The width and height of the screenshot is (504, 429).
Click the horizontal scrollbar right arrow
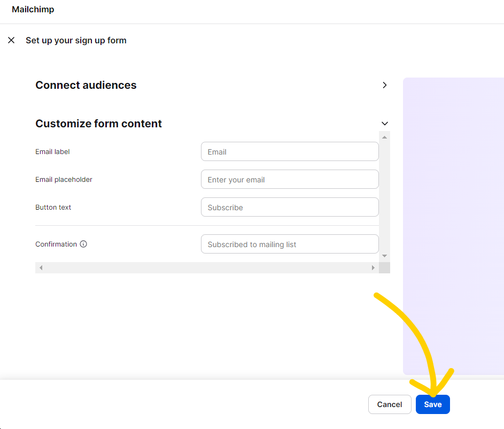[373, 267]
